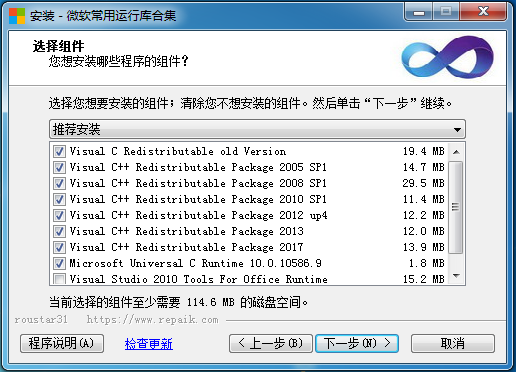Cancel setup with 取消 button
The width and height of the screenshot is (516, 372).
coord(453,343)
